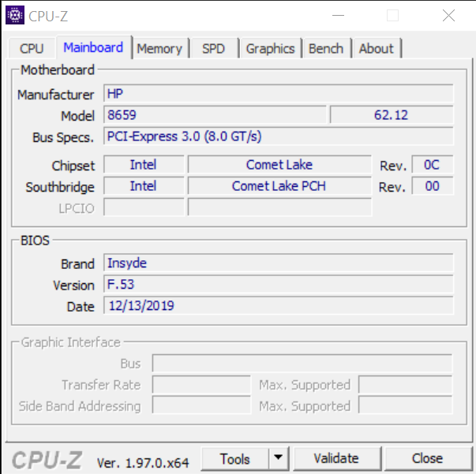Click the Ver. 1.97.0.x64 version text
Image resolution: width=476 pixels, height=474 pixels.
[x=143, y=463]
